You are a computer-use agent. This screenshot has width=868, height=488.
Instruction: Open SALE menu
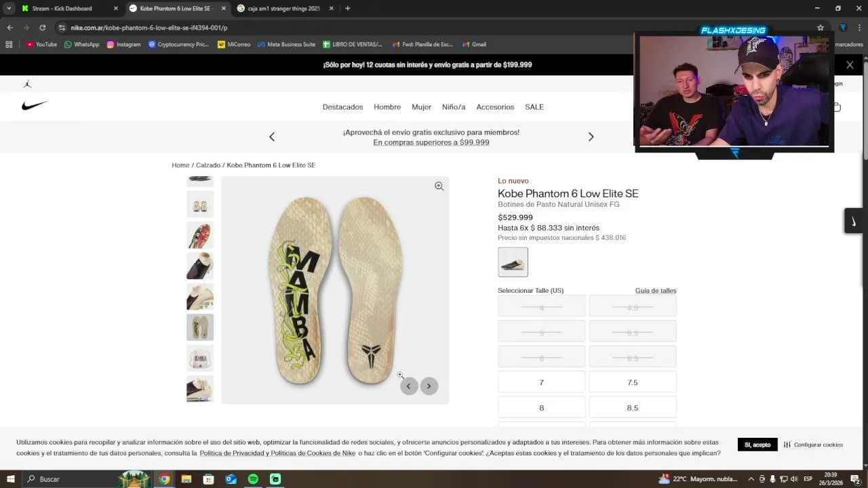(x=534, y=107)
